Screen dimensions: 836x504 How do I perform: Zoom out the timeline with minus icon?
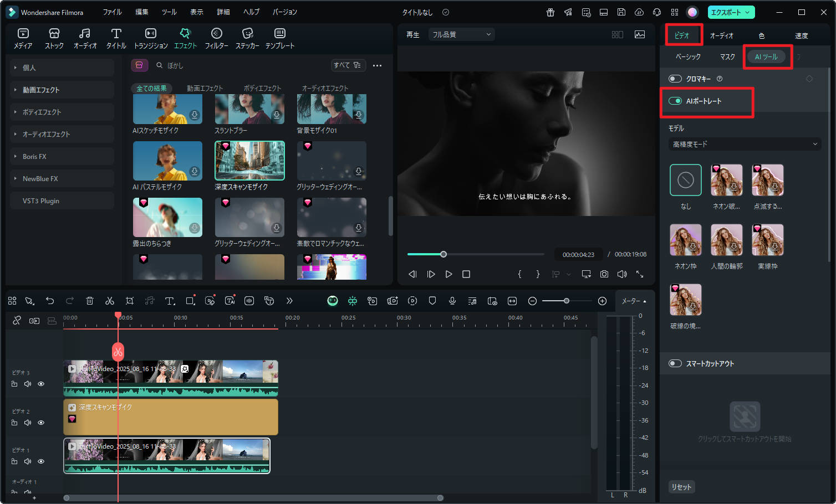coord(532,301)
